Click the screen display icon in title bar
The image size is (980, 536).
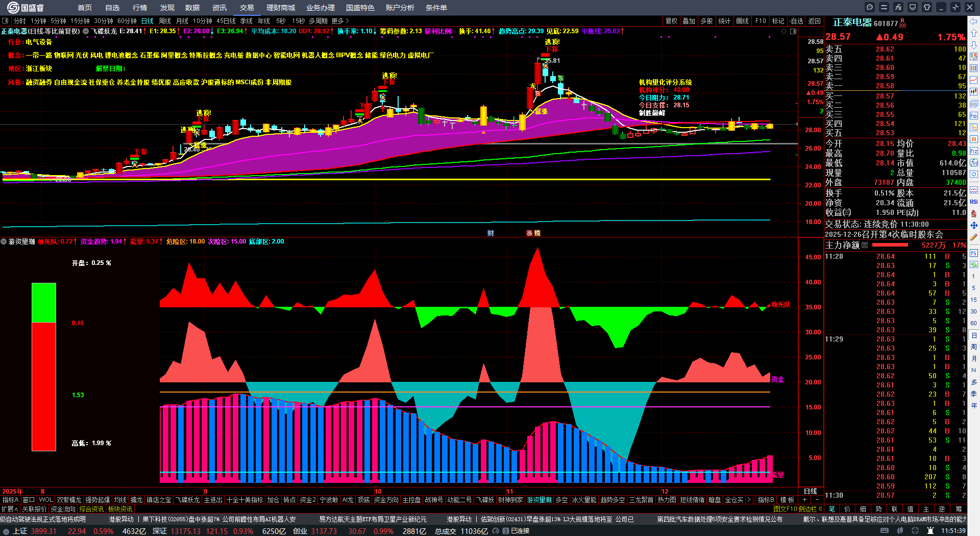913,7
